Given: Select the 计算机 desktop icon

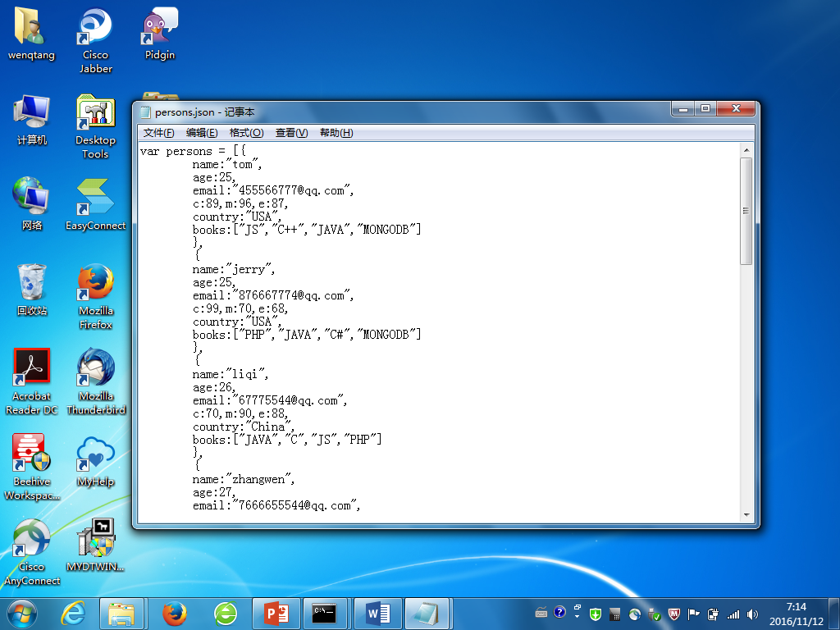Looking at the screenshot, I should point(32,119).
